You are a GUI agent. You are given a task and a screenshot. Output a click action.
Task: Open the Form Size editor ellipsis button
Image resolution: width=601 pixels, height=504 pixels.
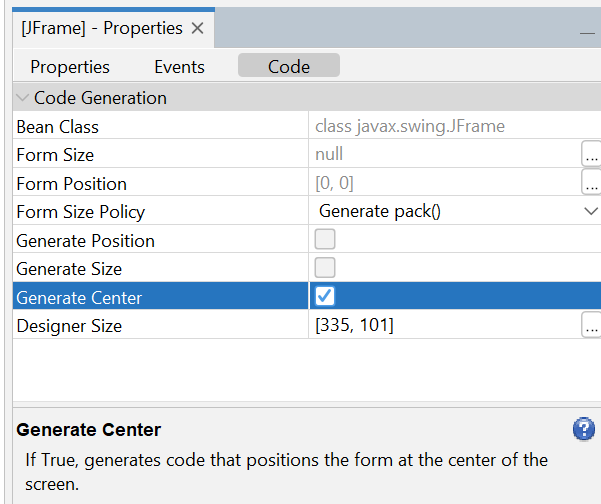tap(591, 153)
